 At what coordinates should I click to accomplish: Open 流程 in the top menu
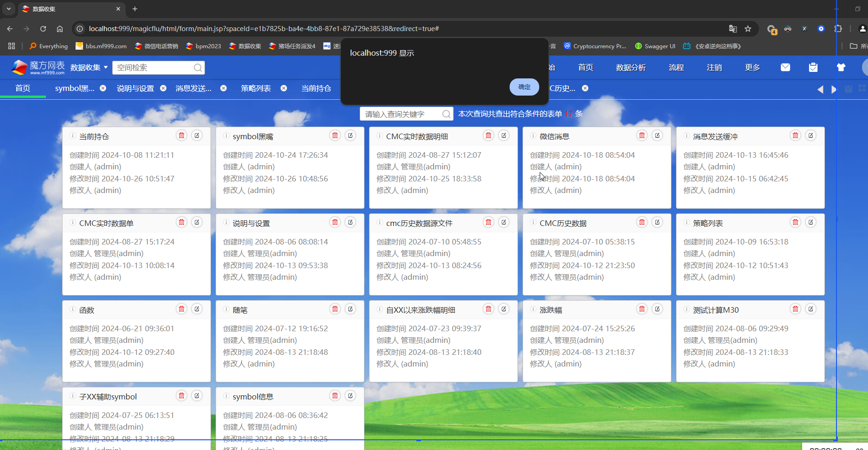(677, 68)
